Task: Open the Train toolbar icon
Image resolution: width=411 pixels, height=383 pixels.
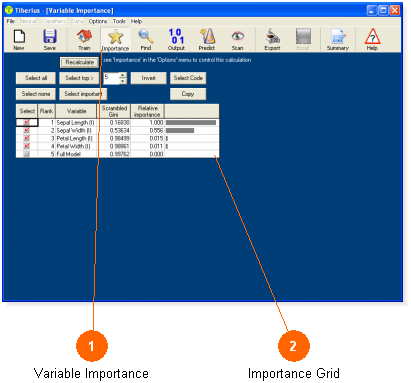Action: (x=84, y=36)
